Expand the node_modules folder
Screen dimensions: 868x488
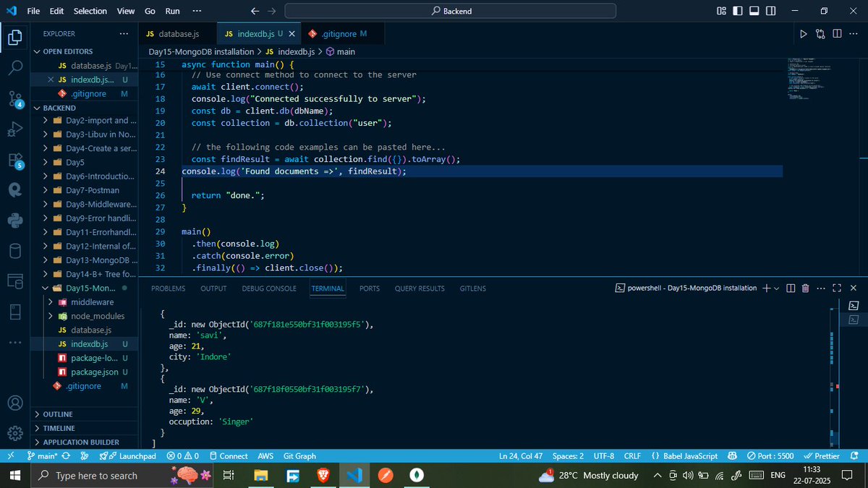click(98, 316)
